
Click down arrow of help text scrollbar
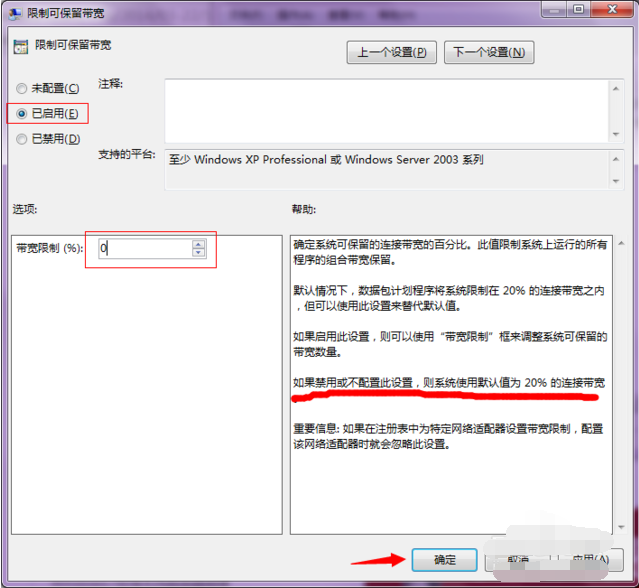pyautogui.click(x=621, y=527)
